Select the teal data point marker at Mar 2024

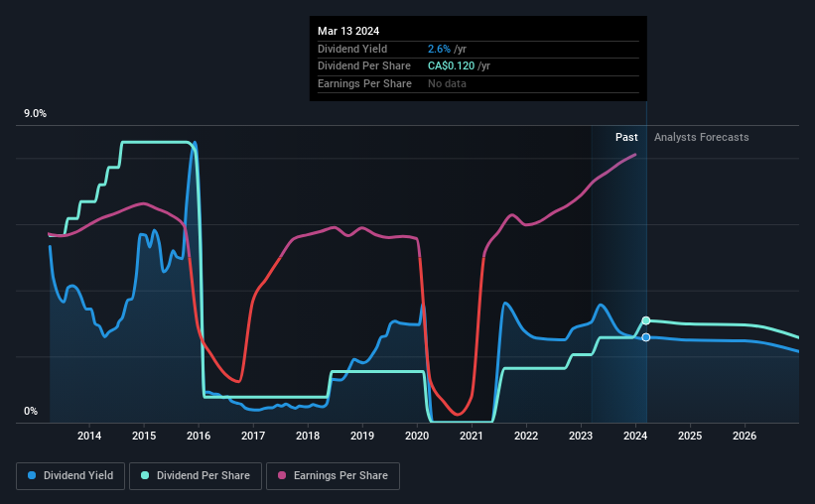(646, 320)
